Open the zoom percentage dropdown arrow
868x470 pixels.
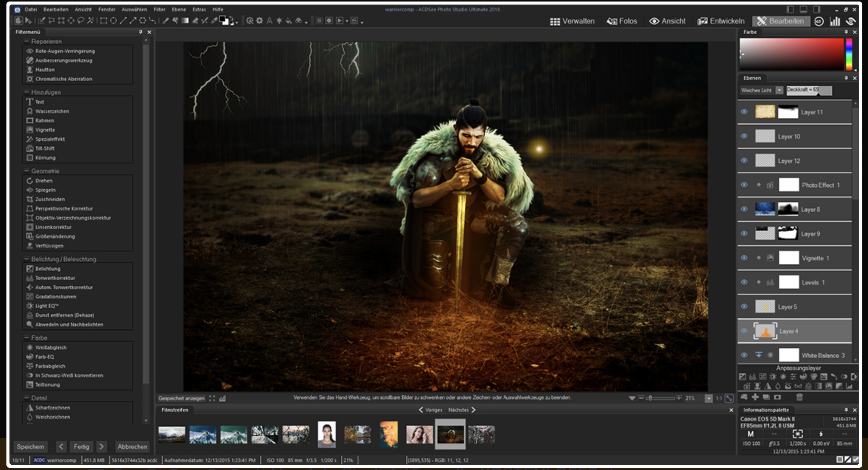click(708, 398)
